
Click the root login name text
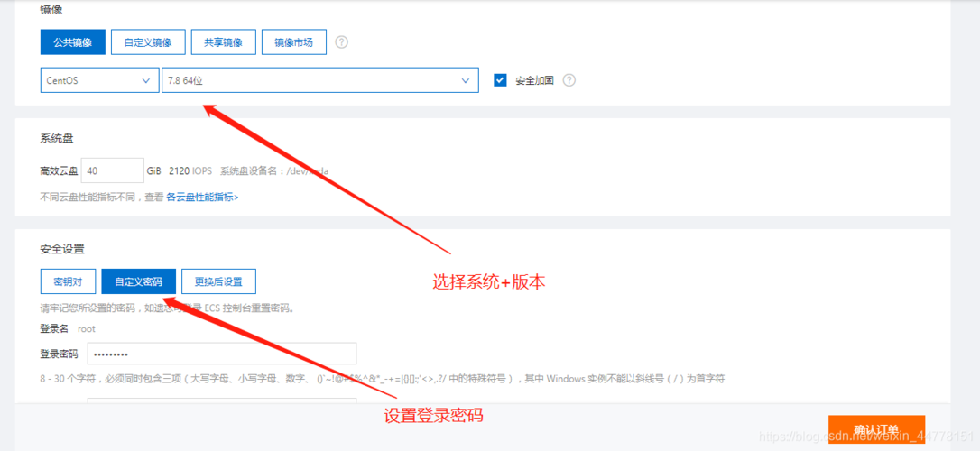pos(87,328)
